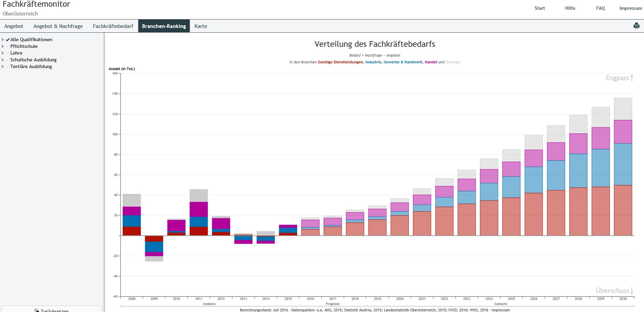This screenshot has width=644, height=312.
Task: Toggle the Alle Qualifikationen checkmark
Action: pyautogui.click(x=7, y=40)
